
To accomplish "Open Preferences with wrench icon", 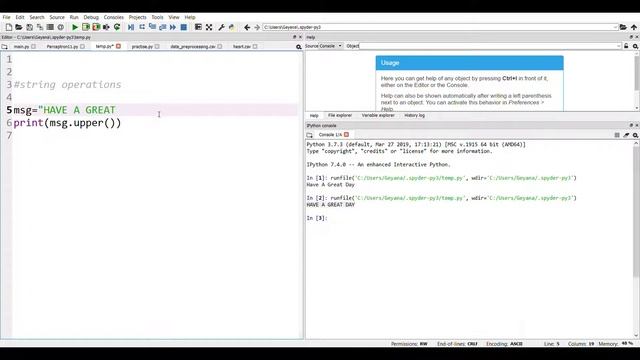I will [x=221, y=27].
